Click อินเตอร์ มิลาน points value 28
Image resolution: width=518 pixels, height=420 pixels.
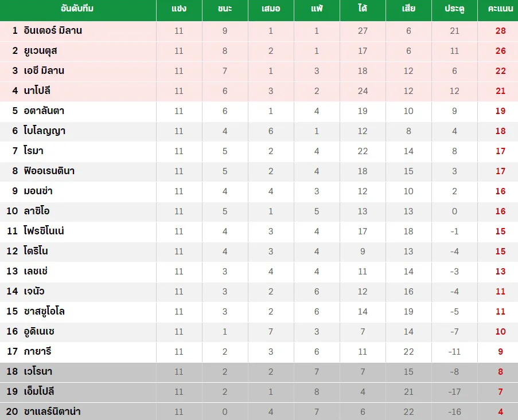tap(500, 31)
